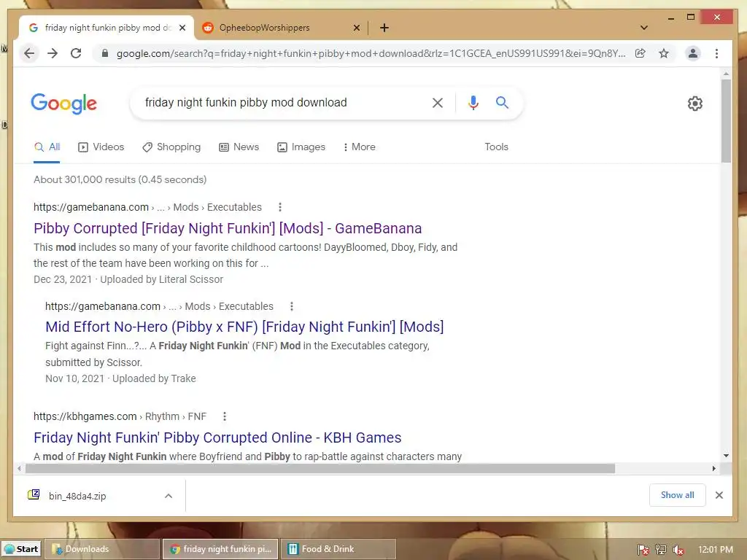
Task: Open Chrome's three-dot customize menu
Action: pos(716,53)
